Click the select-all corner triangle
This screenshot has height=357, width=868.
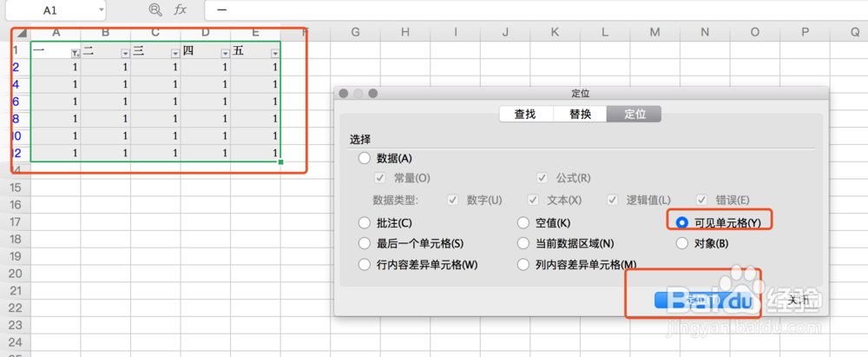[x=21, y=33]
